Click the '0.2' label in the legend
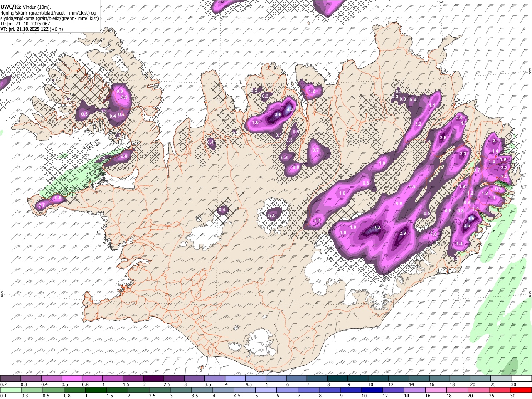 (4, 384)
